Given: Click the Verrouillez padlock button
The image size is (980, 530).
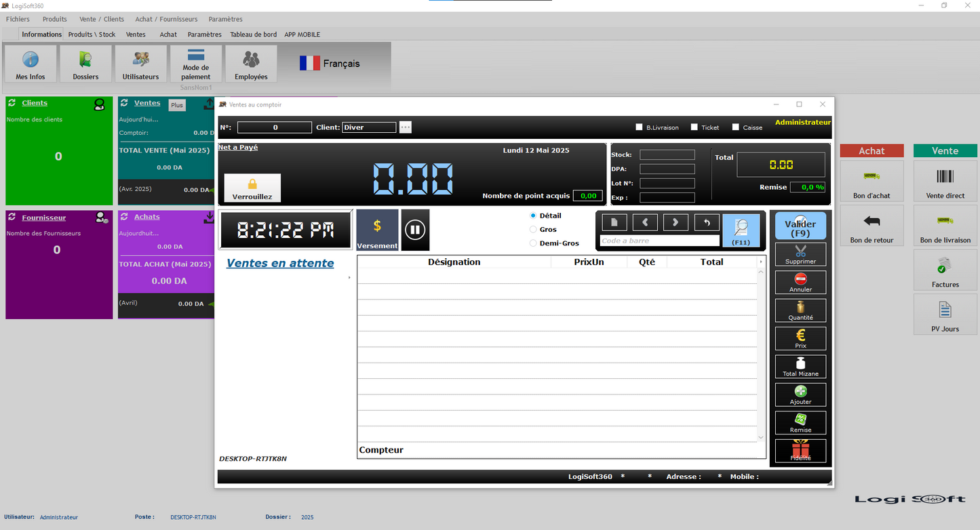Looking at the screenshot, I should click(252, 188).
